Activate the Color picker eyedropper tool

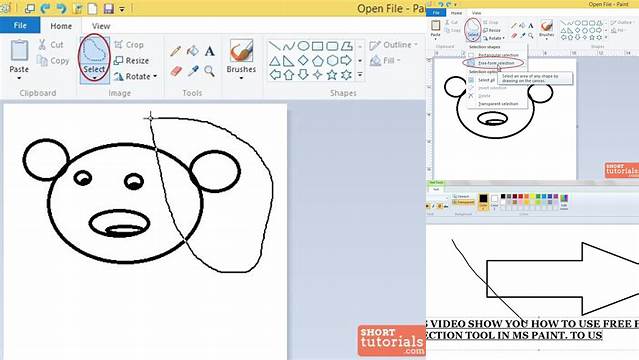193,71
